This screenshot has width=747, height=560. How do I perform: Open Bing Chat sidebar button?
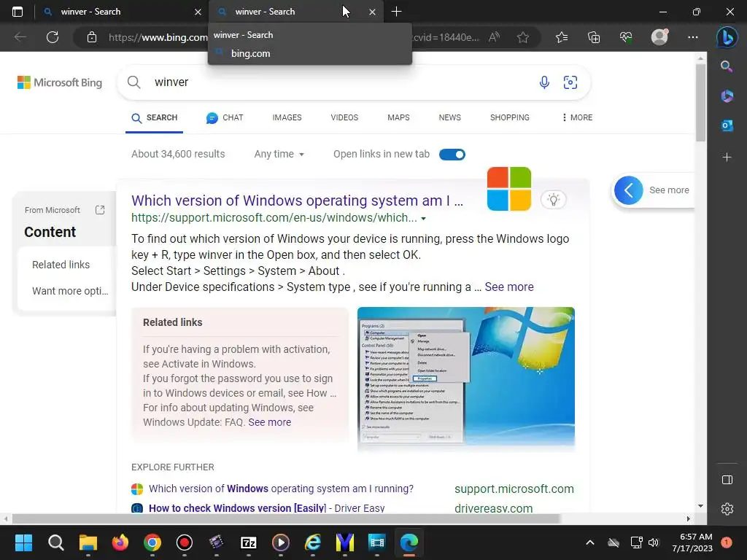tap(727, 36)
